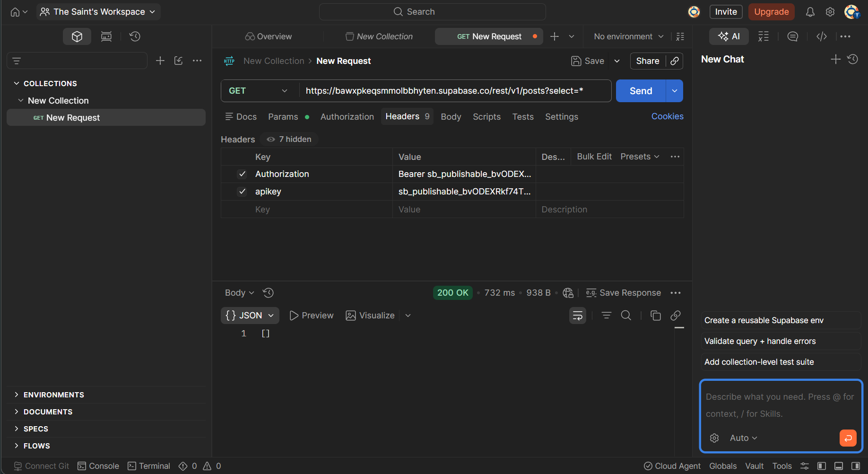Click the filter icon in collections search
Image resolution: width=868 pixels, height=474 pixels.
17,61
